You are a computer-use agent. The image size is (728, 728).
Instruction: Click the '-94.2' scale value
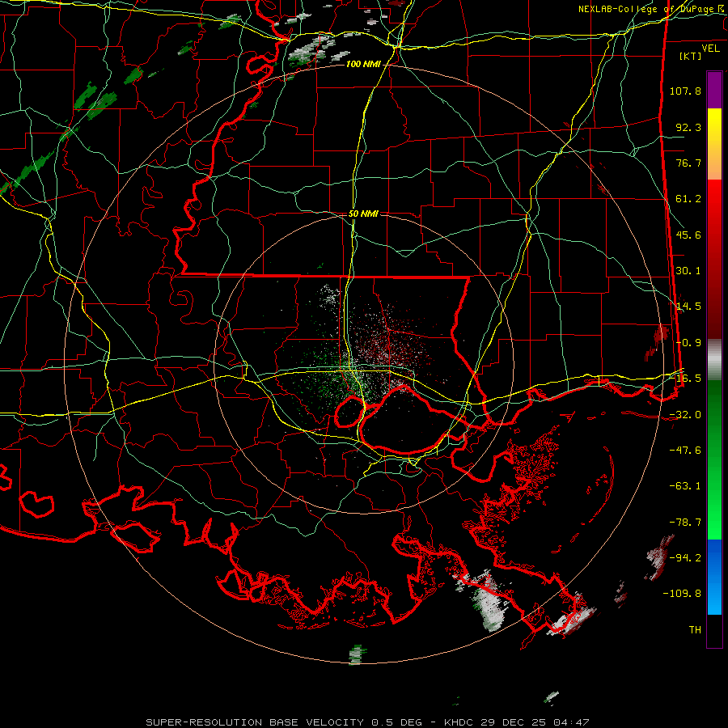(x=685, y=558)
